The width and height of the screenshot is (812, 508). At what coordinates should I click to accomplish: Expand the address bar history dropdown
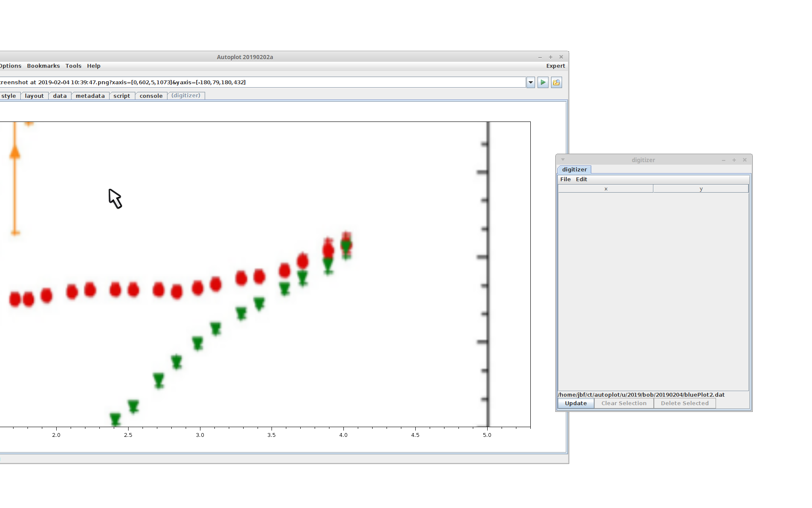(x=531, y=83)
